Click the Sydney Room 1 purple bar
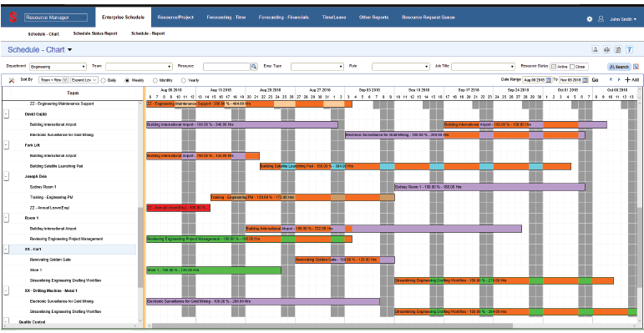644x333 pixels. point(489,187)
